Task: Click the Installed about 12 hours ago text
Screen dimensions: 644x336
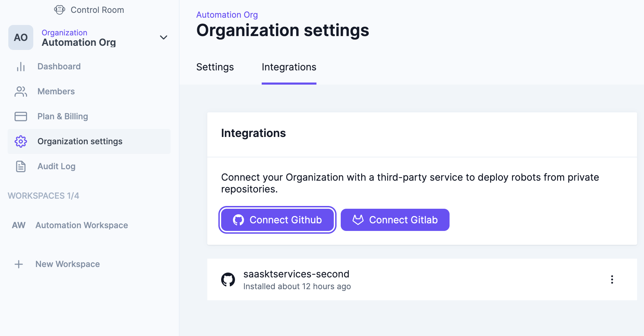Action: coord(297,286)
